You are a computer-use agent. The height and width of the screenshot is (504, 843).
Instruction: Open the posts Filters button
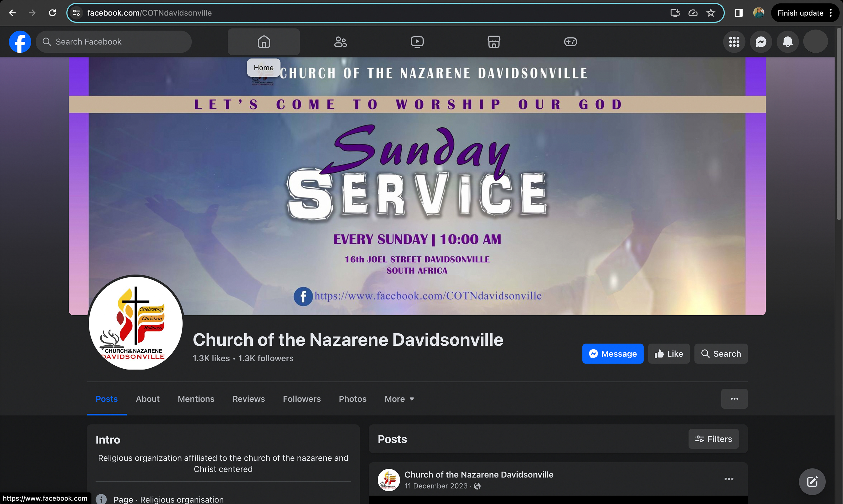713,439
